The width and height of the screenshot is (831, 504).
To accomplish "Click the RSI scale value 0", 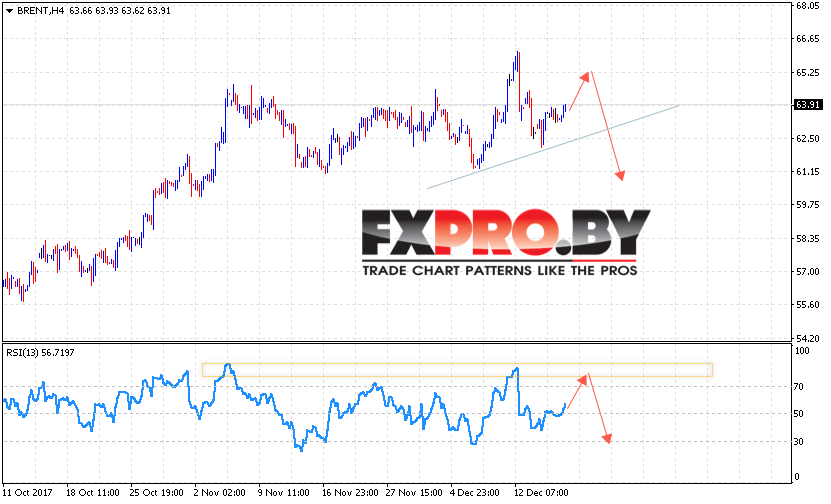I will click(798, 478).
